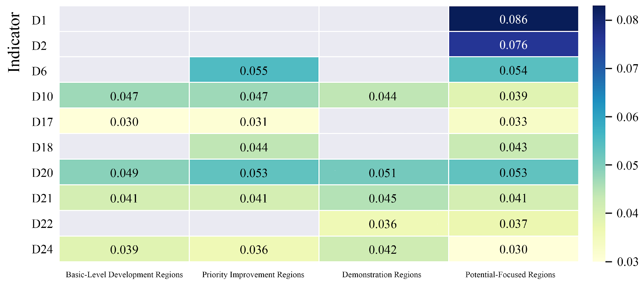Click the 0.05 colorbar tick label
Viewport: 644px width, 287px height.
coord(627,165)
